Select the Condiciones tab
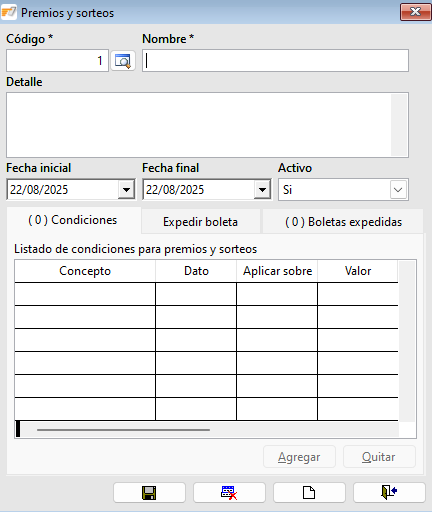This screenshot has width=432, height=512. pos(73,220)
